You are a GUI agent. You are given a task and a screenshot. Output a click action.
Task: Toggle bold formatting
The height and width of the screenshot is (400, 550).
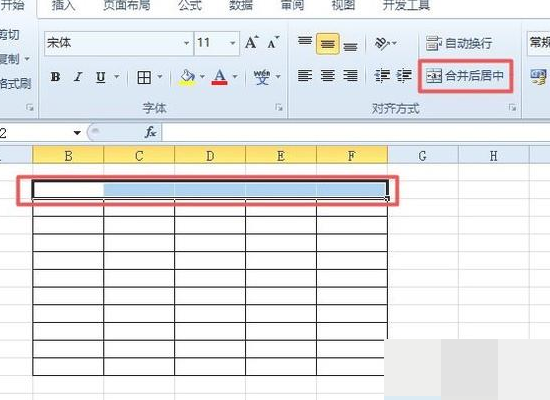click(55, 77)
